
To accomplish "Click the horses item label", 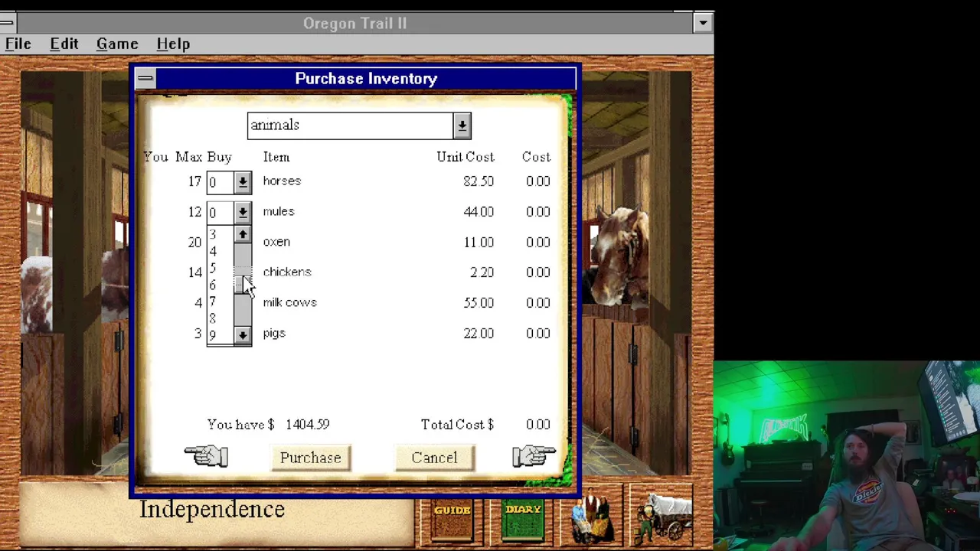I will point(282,181).
